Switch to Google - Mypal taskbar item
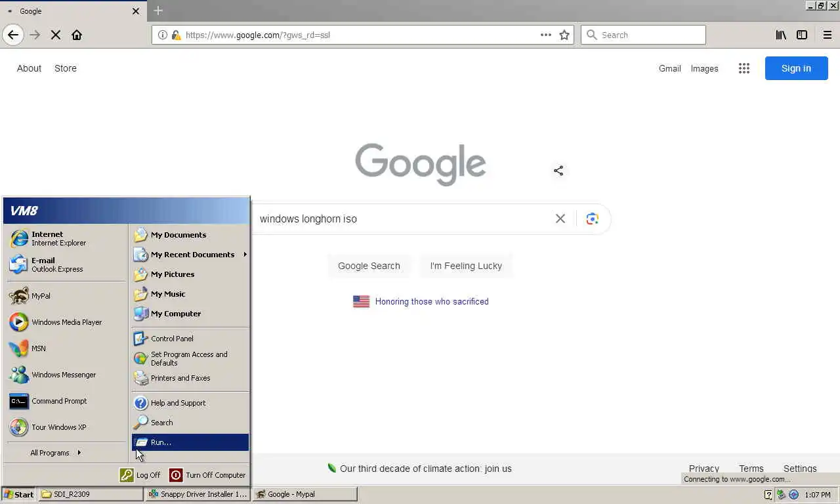840x504 pixels. tap(305, 494)
